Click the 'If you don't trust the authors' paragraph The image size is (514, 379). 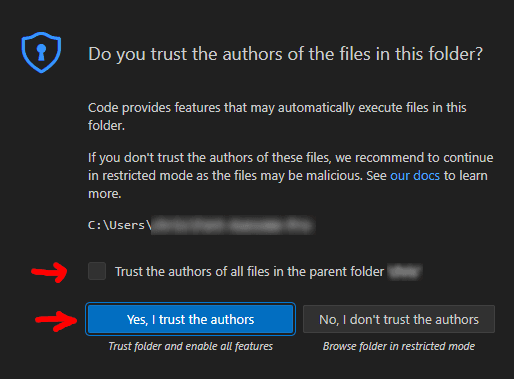point(290,175)
